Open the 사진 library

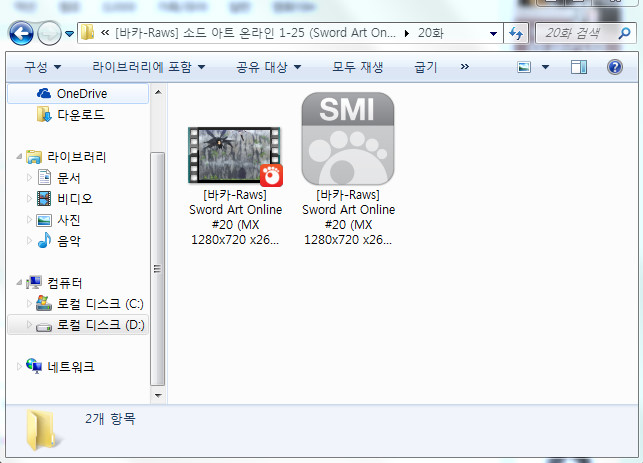68,220
